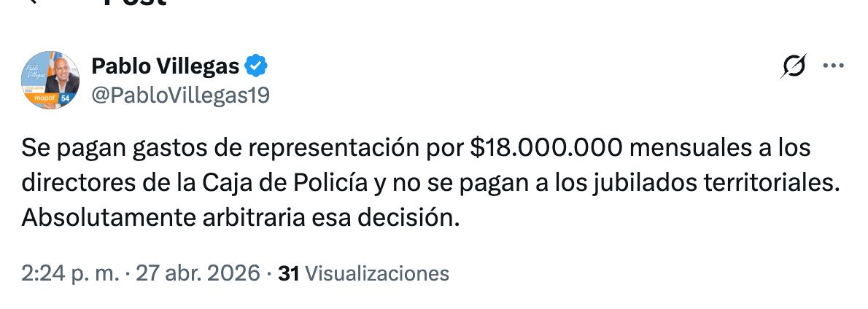
Task: Click the Pablo Villegas display name
Action: pos(166,67)
